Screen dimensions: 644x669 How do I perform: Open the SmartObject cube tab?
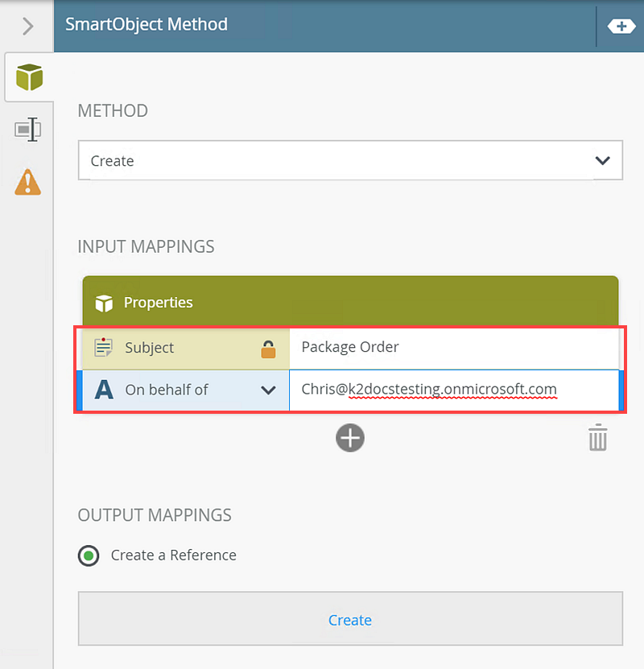pyautogui.click(x=29, y=78)
